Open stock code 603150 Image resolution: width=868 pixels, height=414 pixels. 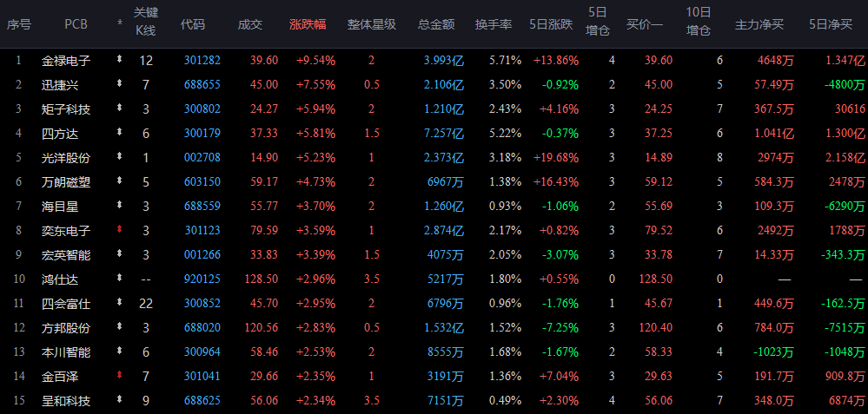point(202,182)
